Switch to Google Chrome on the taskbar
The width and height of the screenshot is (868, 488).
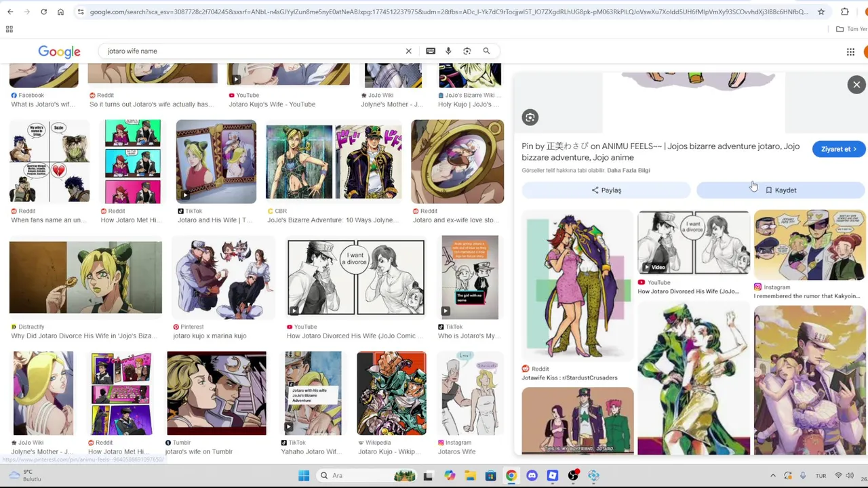click(x=511, y=476)
